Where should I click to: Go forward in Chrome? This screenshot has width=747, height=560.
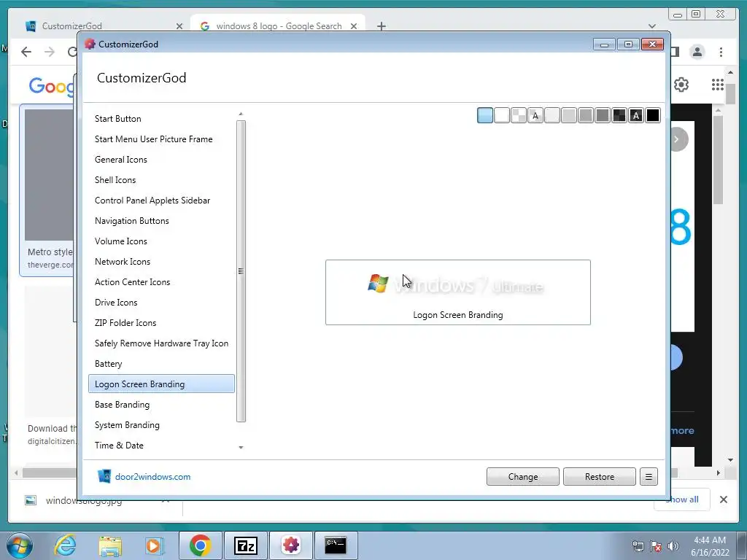(x=50, y=52)
